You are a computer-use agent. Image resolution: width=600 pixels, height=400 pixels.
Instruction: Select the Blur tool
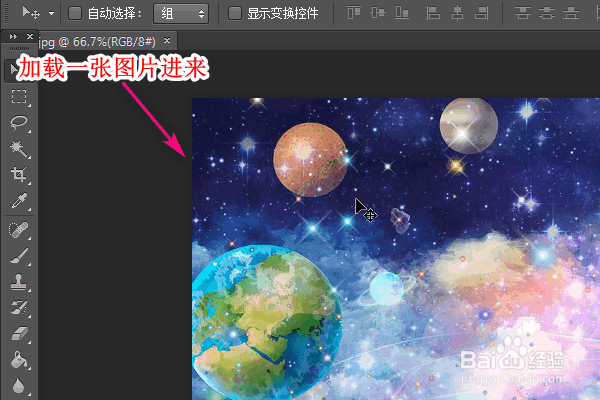click(x=19, y=386)
